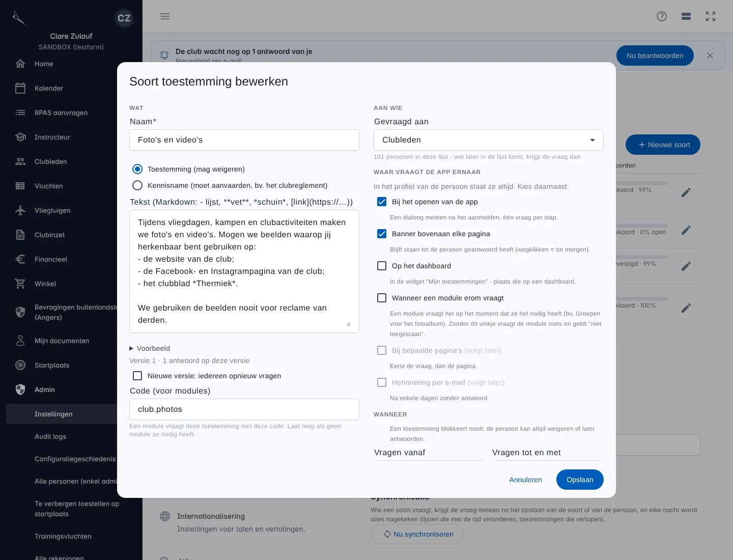Click the Code field containing club.photos

tap(244, 409)
